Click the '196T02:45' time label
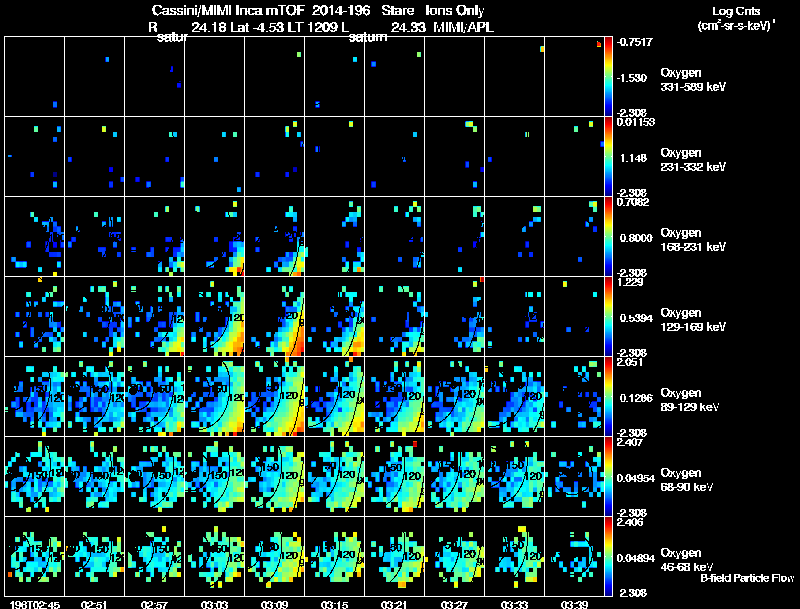The height and width of the screenshot is (609, 800). pyautogui.click(x=35, y=605)
